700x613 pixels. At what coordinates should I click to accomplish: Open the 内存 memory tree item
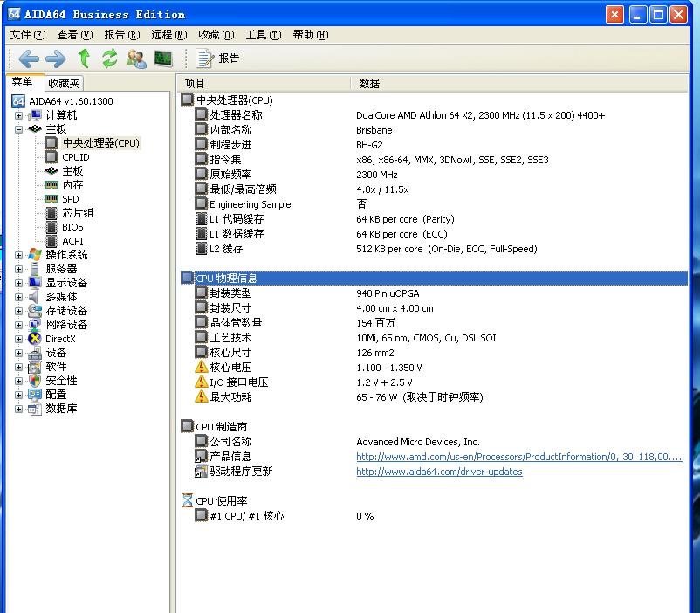tap(72, 185)
